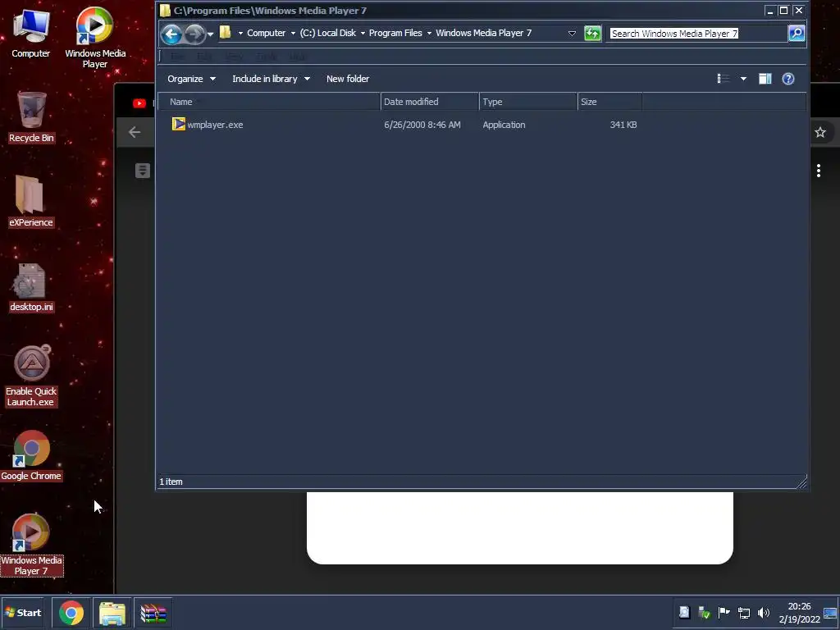
Task: Open the Tools menu in Explorer
Action: pyautogui.click(x=267, y=57)
